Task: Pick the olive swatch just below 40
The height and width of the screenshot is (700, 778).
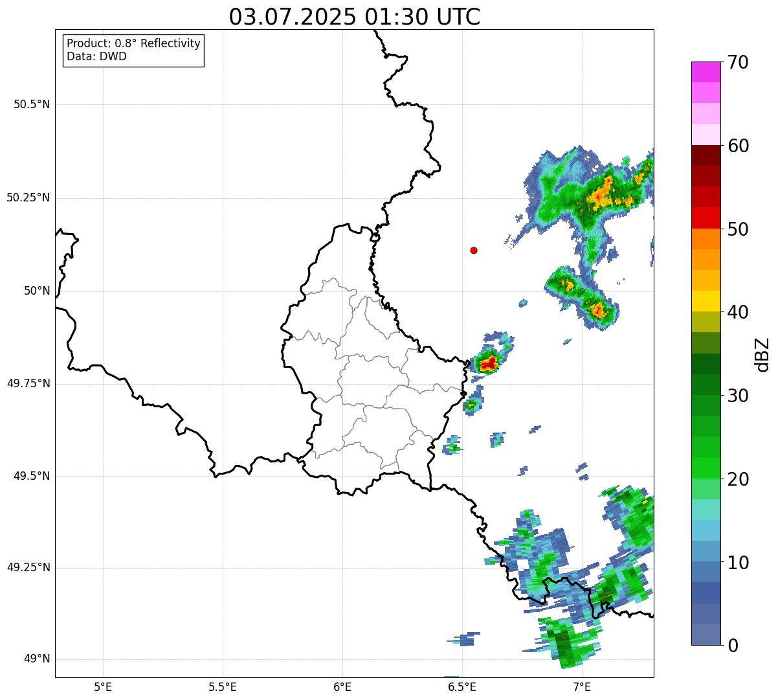Action: coord(706,322)
